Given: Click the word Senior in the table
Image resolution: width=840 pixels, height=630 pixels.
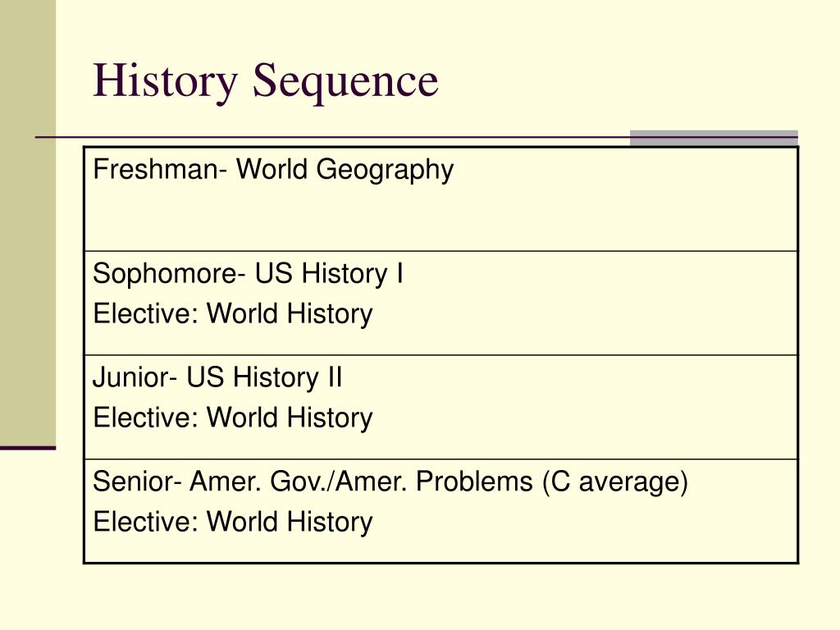Looking at the screenshot, I should (134, 481).
